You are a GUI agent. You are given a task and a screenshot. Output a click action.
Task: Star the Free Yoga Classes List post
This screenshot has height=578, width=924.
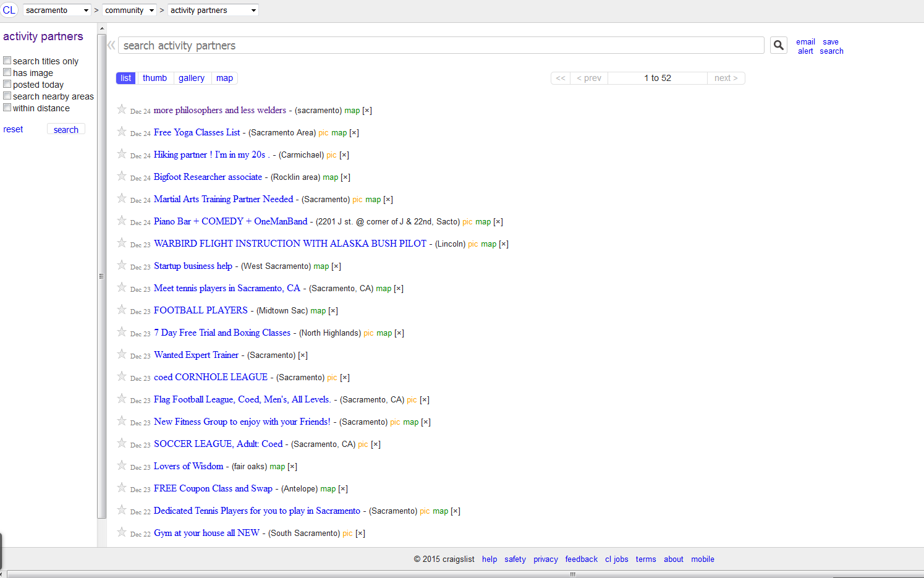point(122,132)
